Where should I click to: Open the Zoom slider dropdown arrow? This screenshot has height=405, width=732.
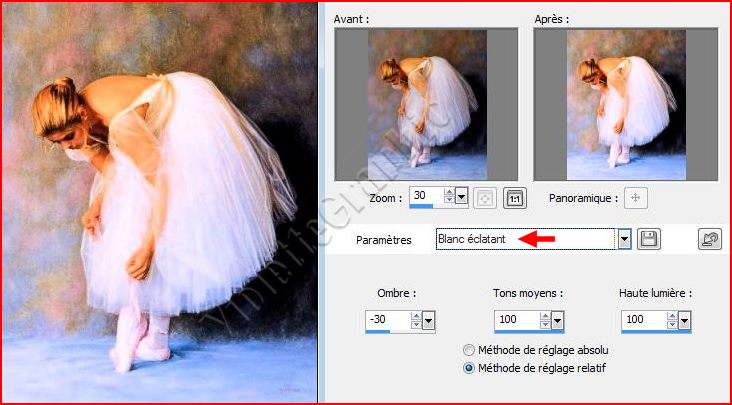[x=462, y=197]
